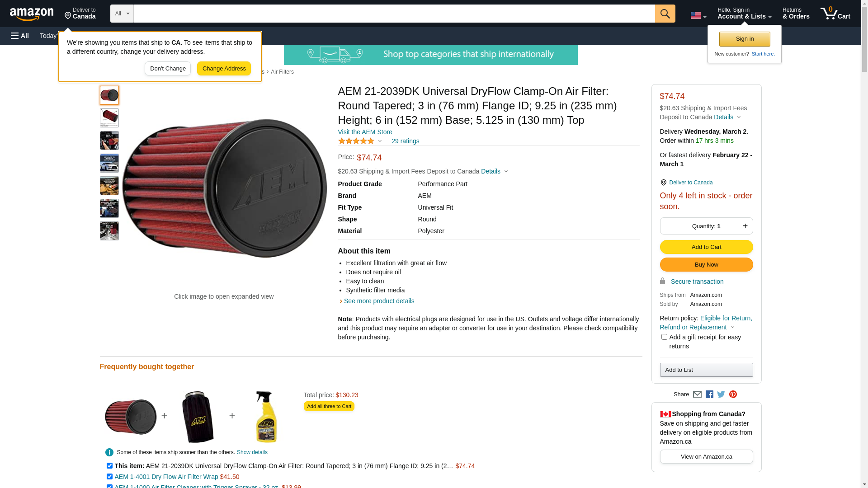The image size is (868, 488).
Task: Open the country flag language dropdown
Action: [x=698, y=16]
